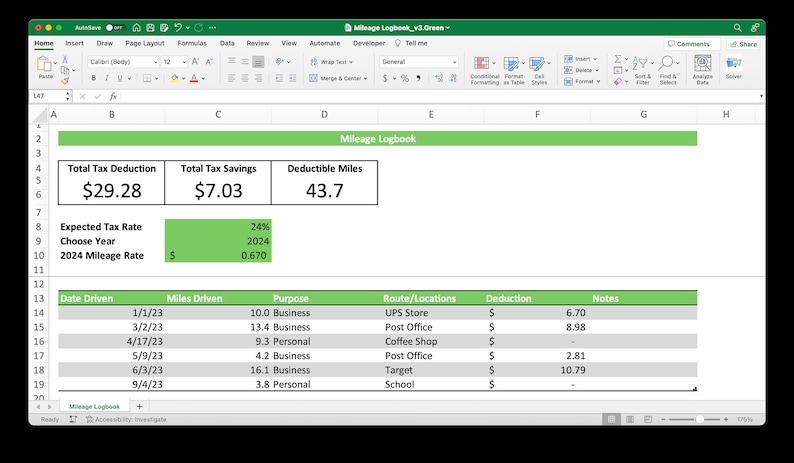Open the font size dropdown
This screenshot has height=463, width=794.
184,62
